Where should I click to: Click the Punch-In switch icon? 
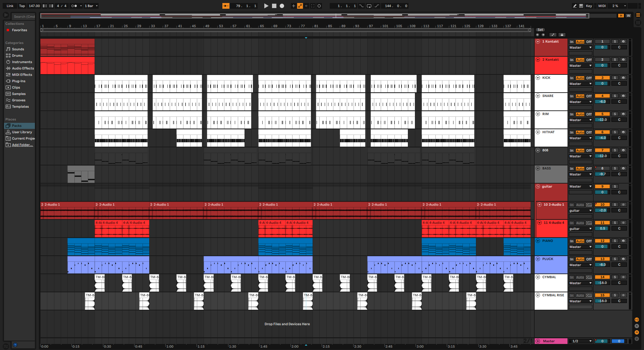pos(361,6)
